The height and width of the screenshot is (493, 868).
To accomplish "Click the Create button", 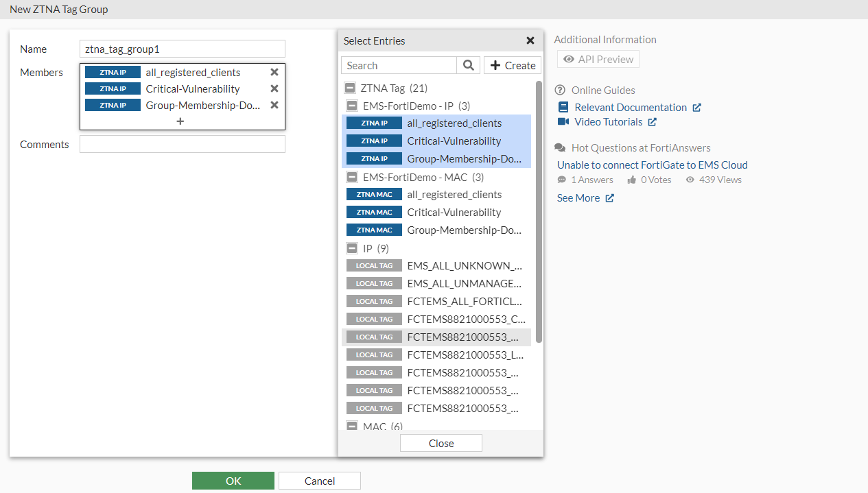I will 513,65.
